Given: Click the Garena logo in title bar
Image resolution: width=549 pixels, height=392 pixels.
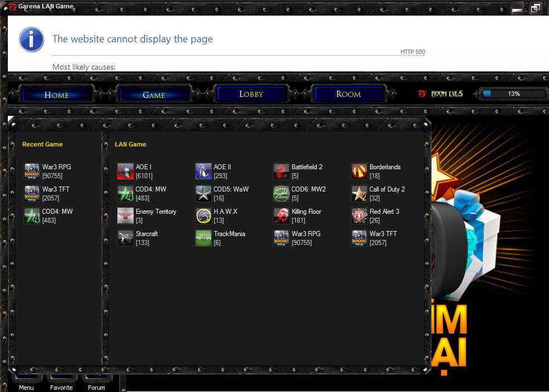Looking at the screenshot, I should click(x=12, y=6).
